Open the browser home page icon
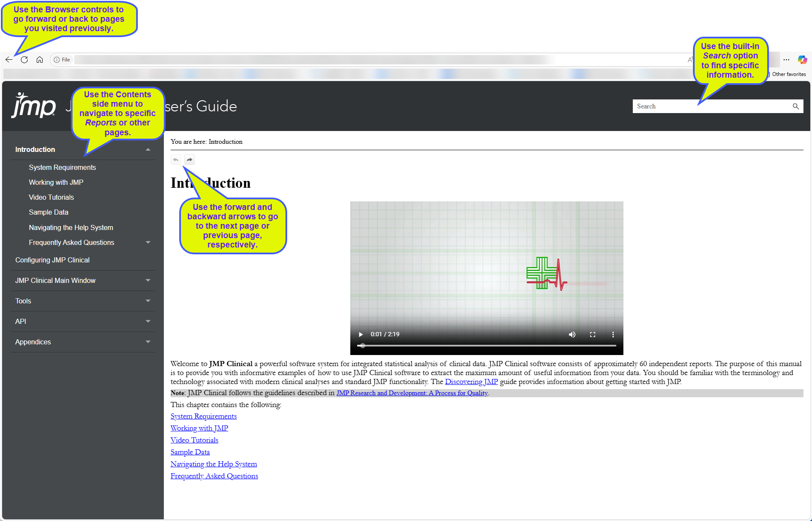This screenshot has width=812, height=521. coord(40,60)
